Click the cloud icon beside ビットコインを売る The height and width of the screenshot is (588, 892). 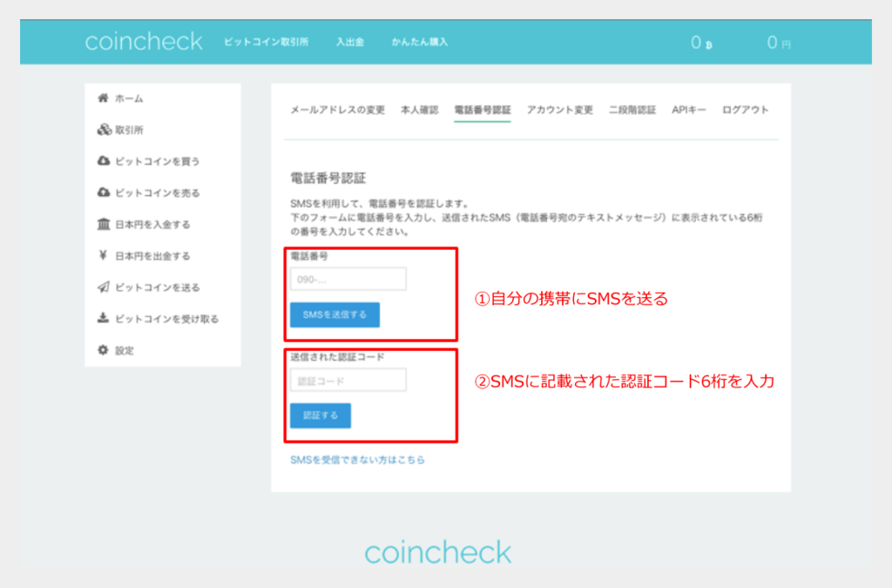104,193
